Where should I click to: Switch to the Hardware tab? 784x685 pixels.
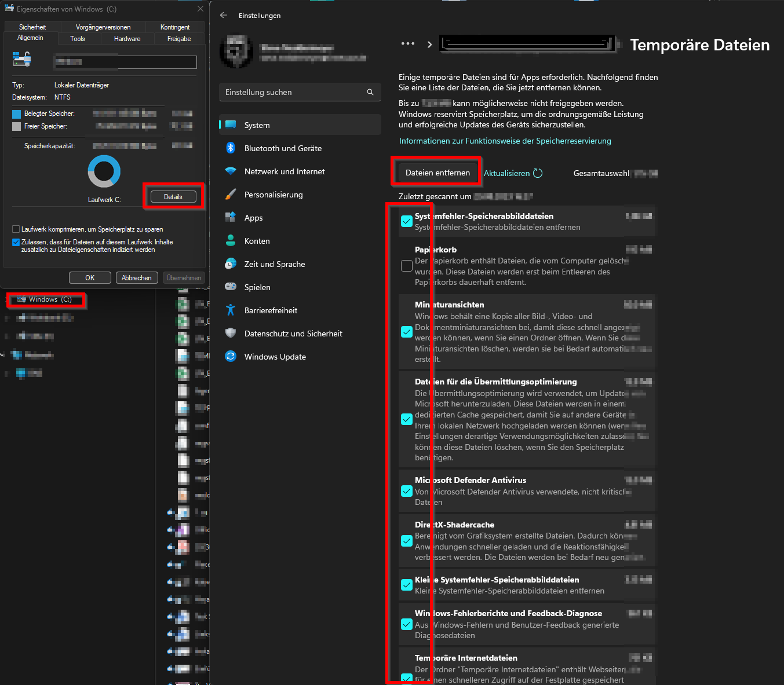point(127,39)
